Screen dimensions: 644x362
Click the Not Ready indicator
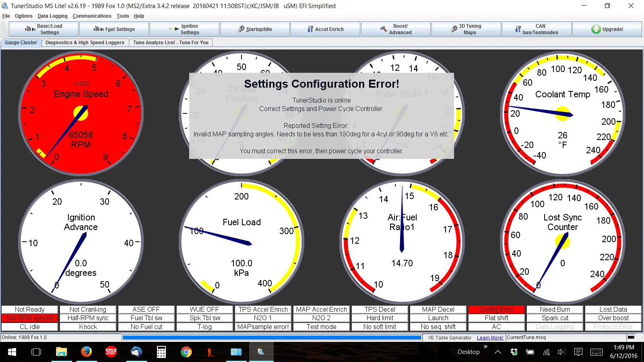pyautogui.click(x=30, y=309)
